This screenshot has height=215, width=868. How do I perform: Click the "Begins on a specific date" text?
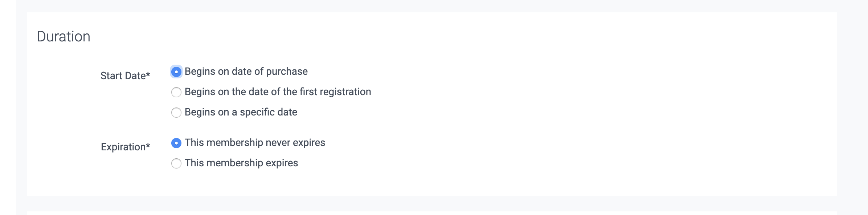pyautogui.click(x=241, y=112)
